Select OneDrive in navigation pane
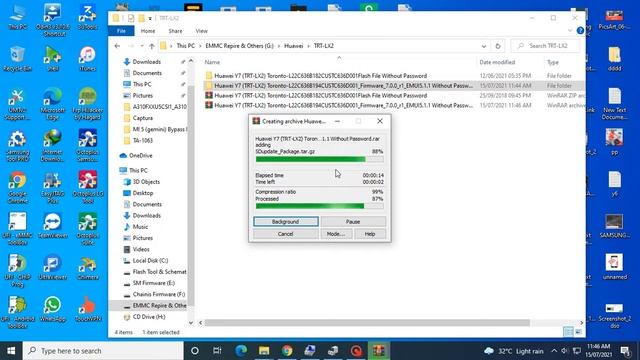Viewport: 640px width, 360px height. [x=140, y=156]
